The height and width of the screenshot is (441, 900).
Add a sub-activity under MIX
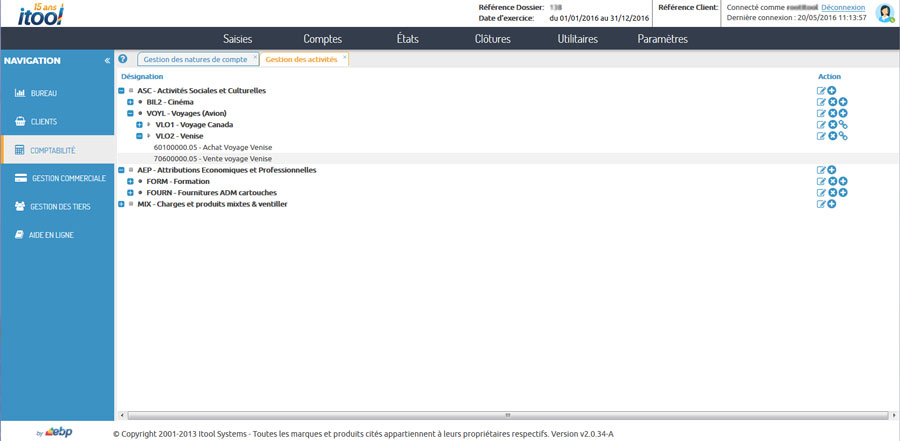(x=832, y=204)
